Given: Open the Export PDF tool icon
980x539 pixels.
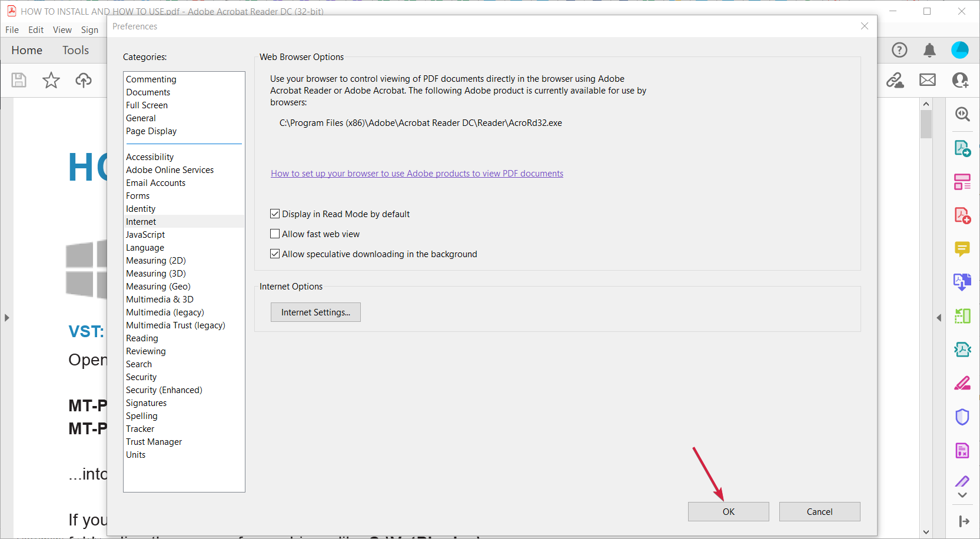Looking at the screenshot, I should tap(962, 148).
